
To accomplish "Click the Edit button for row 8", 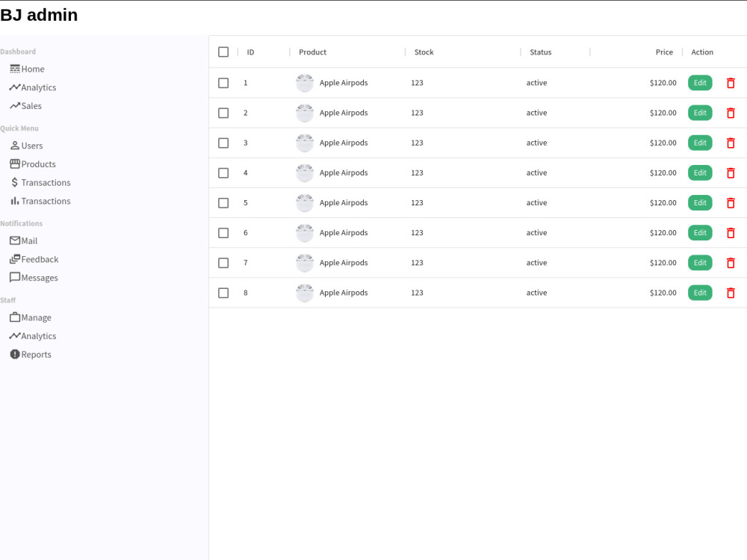I will (x=700, y=293).
